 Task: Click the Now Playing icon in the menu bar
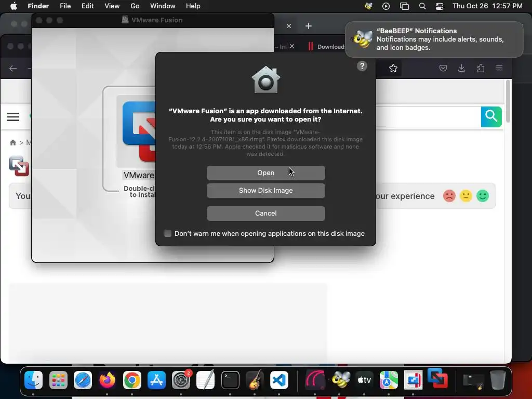point(386,6)
